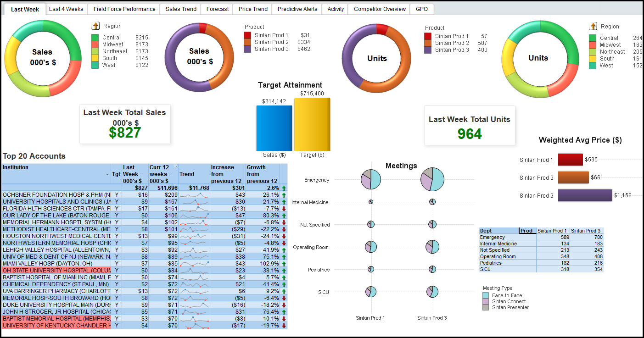Image resolution: width=644 pixels, height=338 pixels.
Task: Click the Operating Room pie for Sintan Prod 1
Action: tap(371, 247)
